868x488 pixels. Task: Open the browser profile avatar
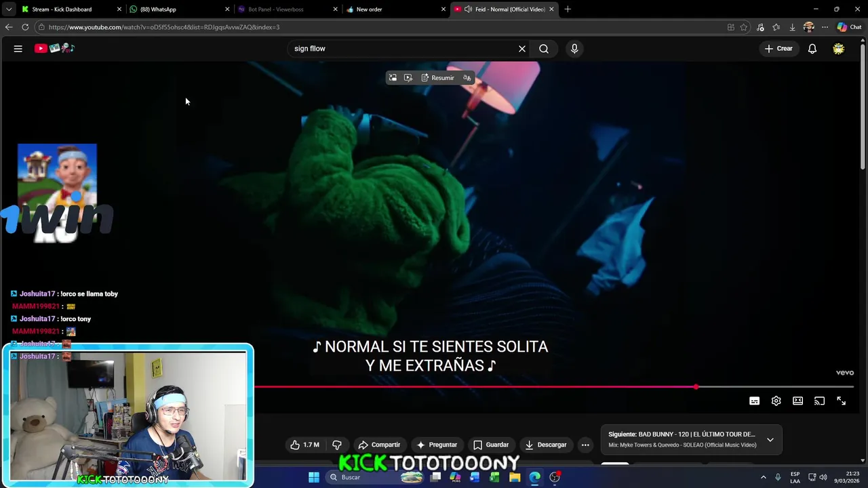[808, 27]
